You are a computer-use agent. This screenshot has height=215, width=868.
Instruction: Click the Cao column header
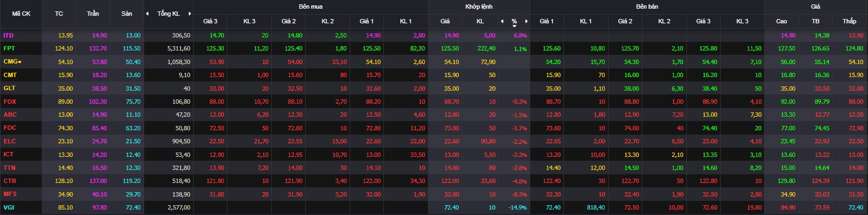[782, 21]
